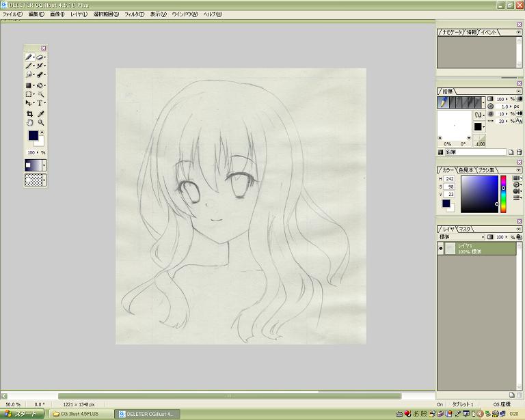This screenshot has width=525, height=420.
Task: Click the saturation-value color square
Action: [479, 194]
